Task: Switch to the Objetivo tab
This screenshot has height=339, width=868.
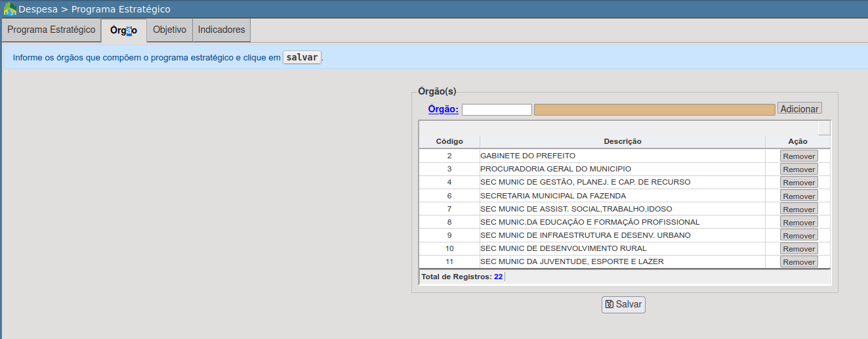Action: click(x=169, y=30)
